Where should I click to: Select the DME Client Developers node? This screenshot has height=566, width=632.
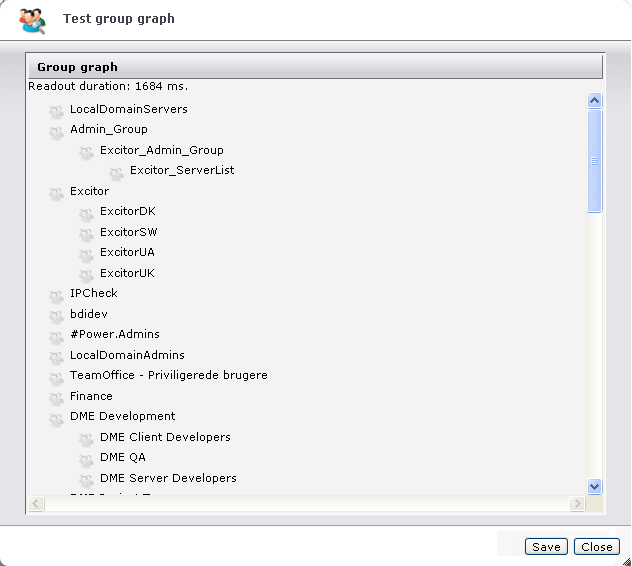[x=165, y=437]
